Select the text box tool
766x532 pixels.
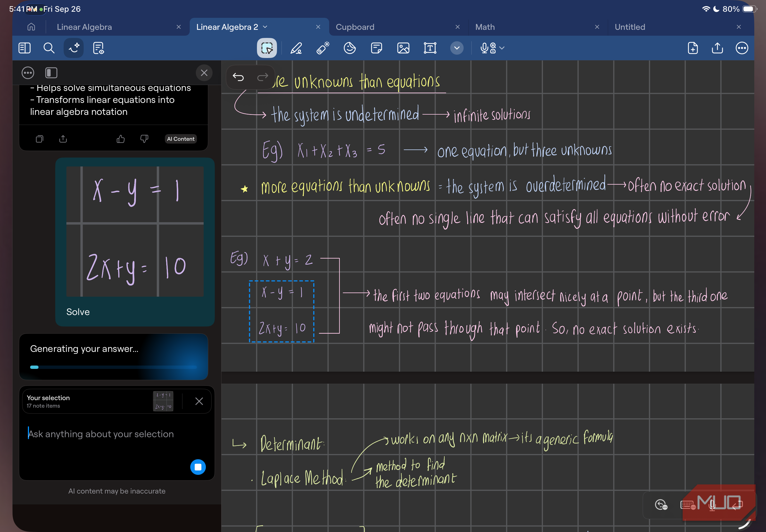[x=430, y=48]
